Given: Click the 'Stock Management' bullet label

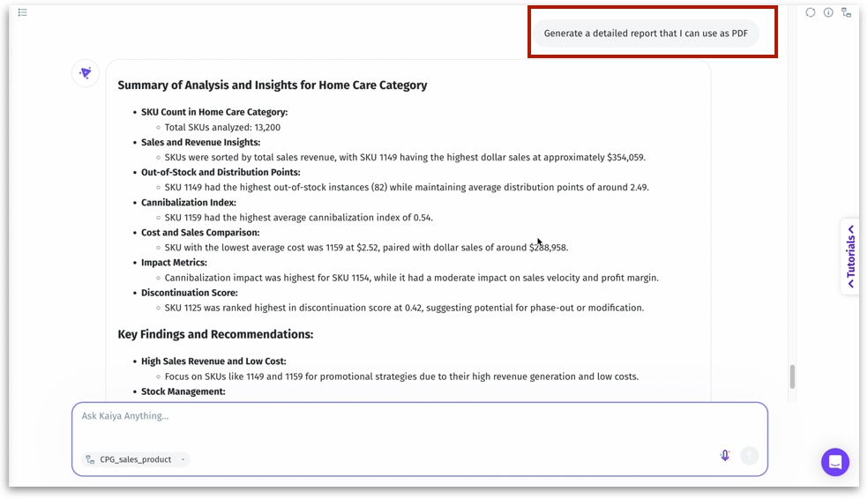Looking at the screenshot, I should (x=183, y=391).
